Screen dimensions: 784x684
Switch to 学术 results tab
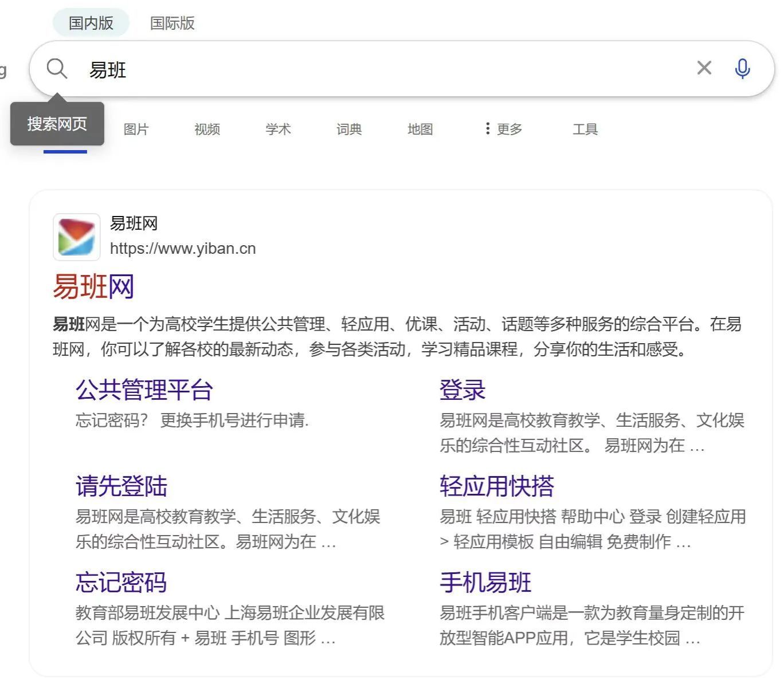(278, 129)
